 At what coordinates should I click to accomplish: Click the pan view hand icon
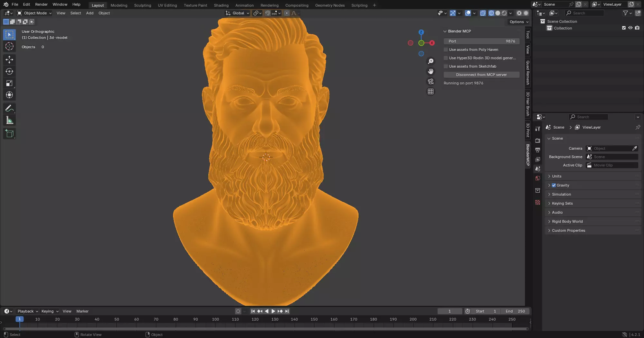coord(431,71)
